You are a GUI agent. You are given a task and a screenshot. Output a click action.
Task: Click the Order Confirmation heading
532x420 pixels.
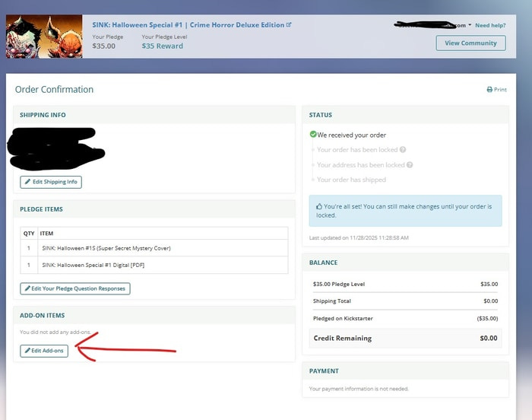(x=54, y=90)
